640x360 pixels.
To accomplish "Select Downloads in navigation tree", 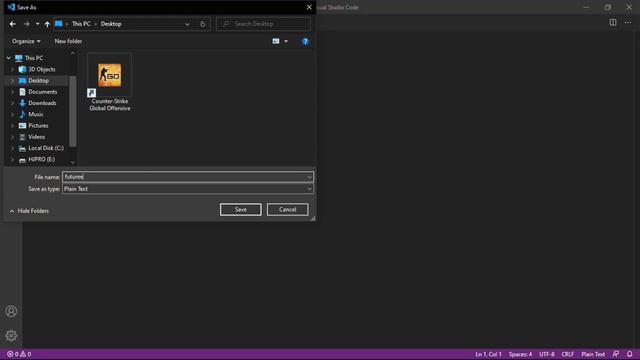I will click(42, 103).
